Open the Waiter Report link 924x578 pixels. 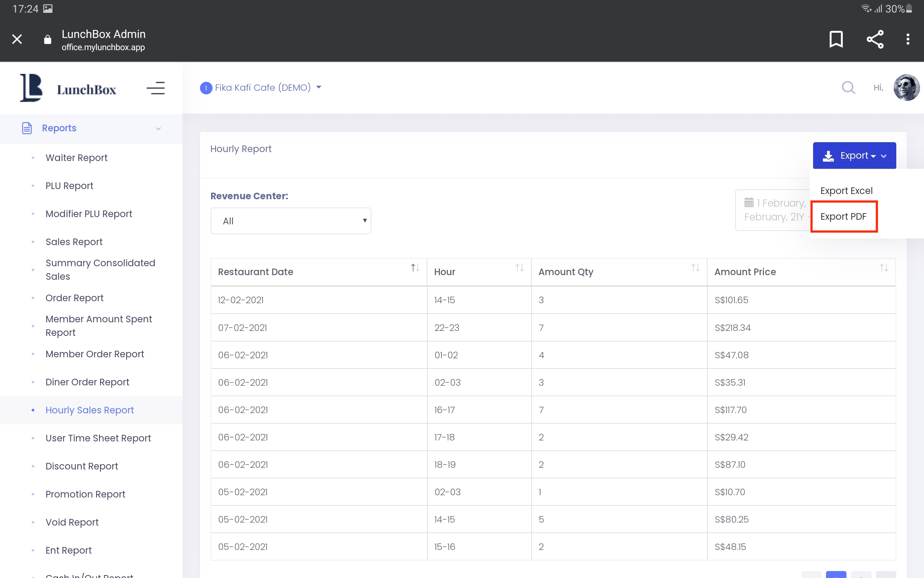point(77,157)
